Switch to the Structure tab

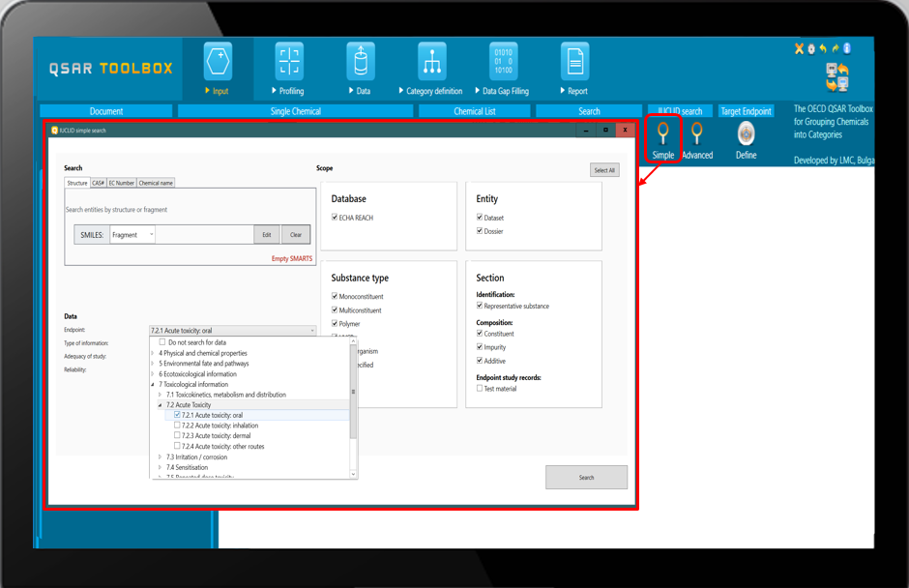(77, 183)
